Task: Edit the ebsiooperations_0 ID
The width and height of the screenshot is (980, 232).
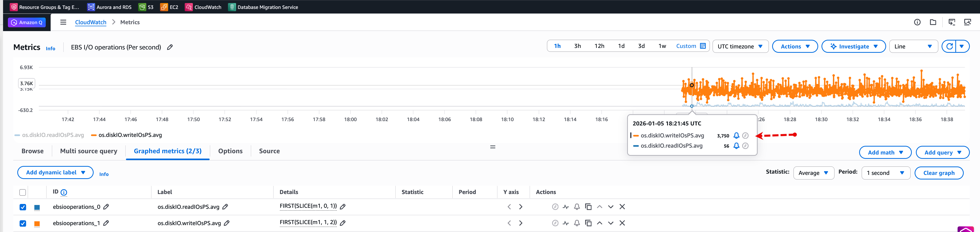Action: [106, 207]
